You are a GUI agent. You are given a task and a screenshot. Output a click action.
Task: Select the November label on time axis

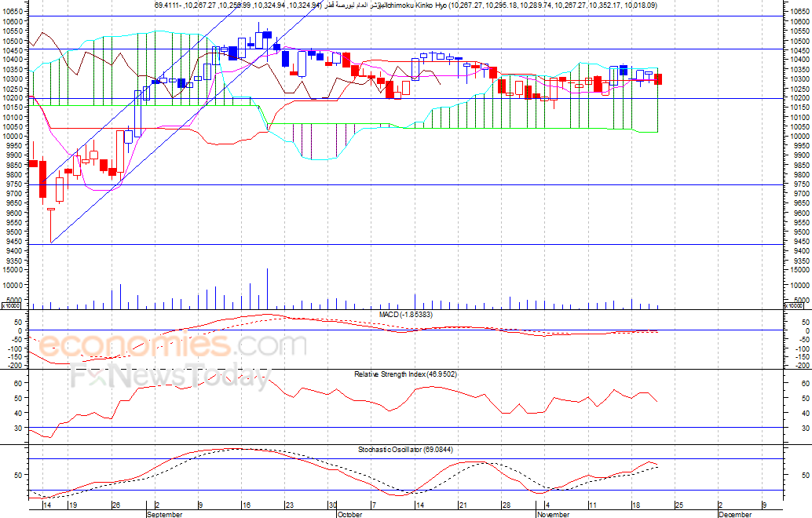point(552,514)
